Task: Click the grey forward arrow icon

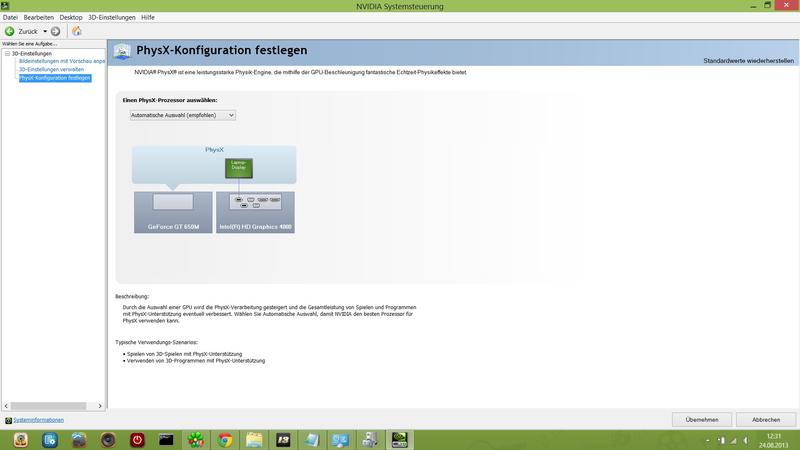Action: click(56, 31)
